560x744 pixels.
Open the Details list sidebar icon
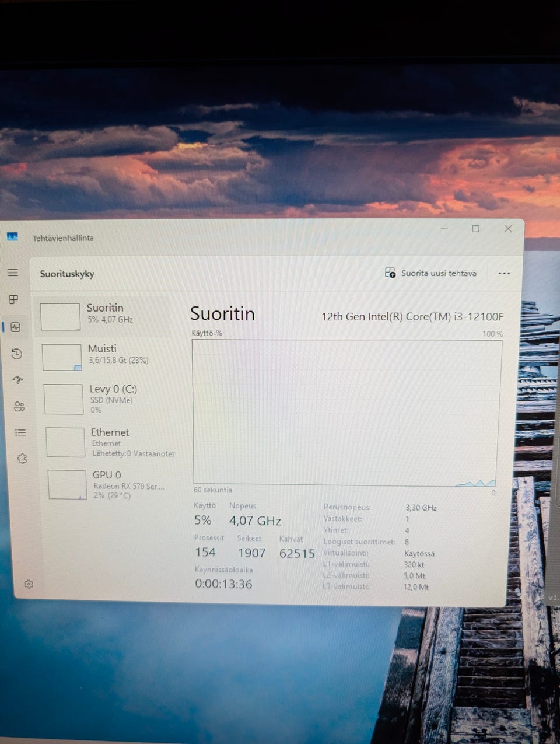click(20, 432)
